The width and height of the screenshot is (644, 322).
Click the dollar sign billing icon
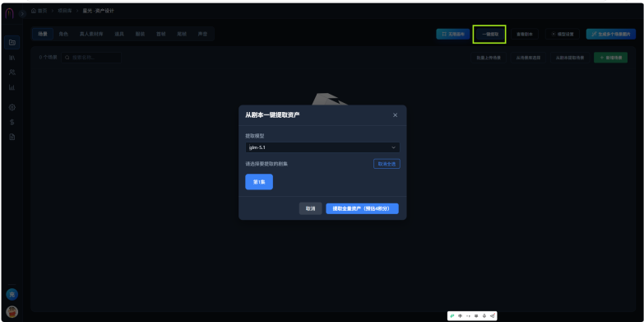click(x=12, y=122)
